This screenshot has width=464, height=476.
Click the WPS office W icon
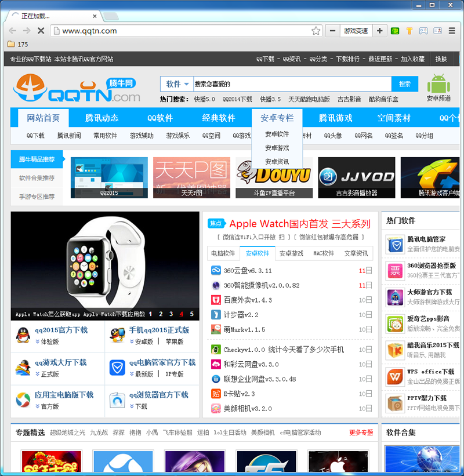395,377
